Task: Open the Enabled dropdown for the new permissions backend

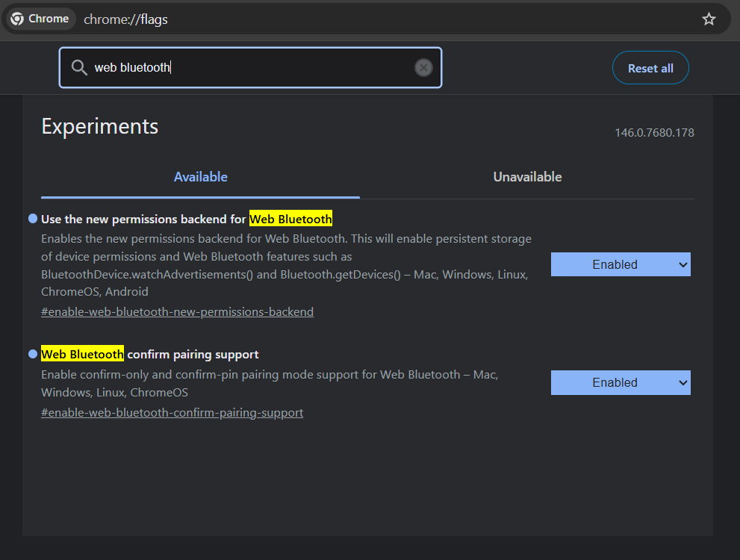Action: point(621,264)
